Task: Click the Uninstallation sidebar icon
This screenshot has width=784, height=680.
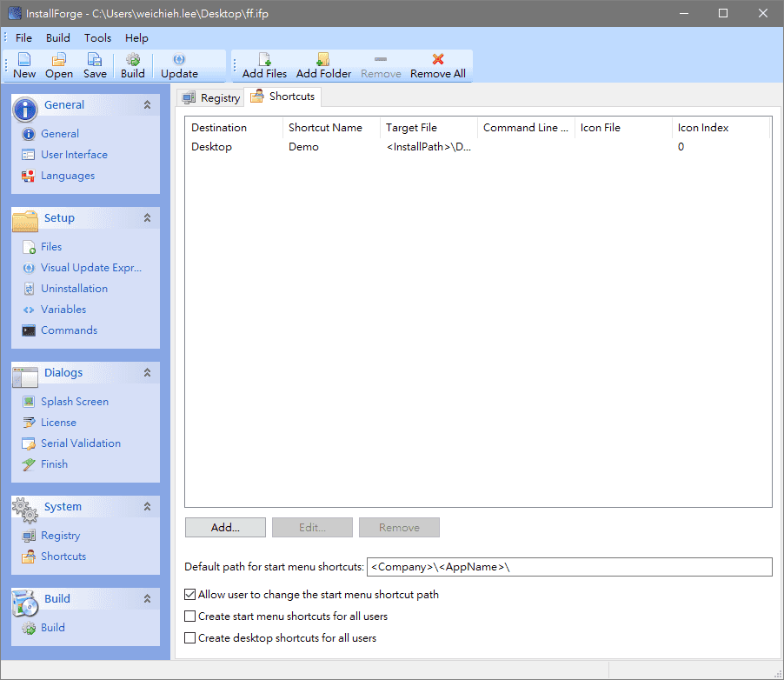Action: (29, 290)
